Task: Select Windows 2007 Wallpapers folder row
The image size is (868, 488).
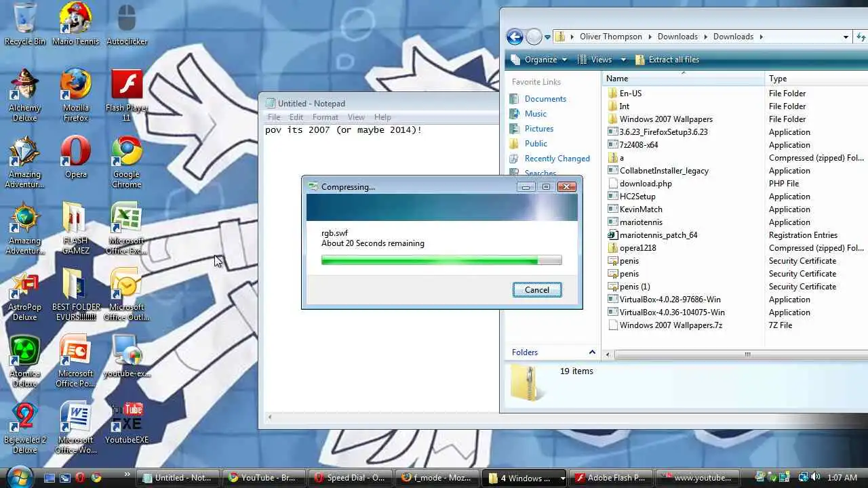Action: tap(736, 119)
